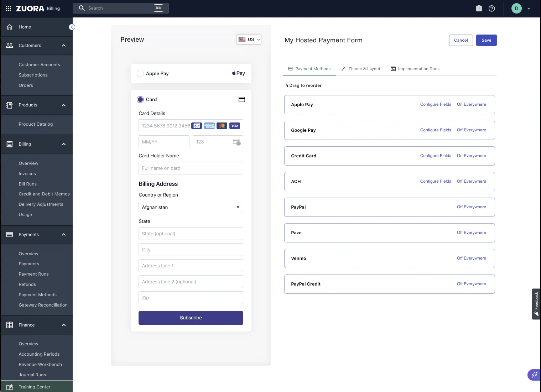The image size is (541, 392).
Task: Collapse the Finance sidebar section
Action: point(64,325)
